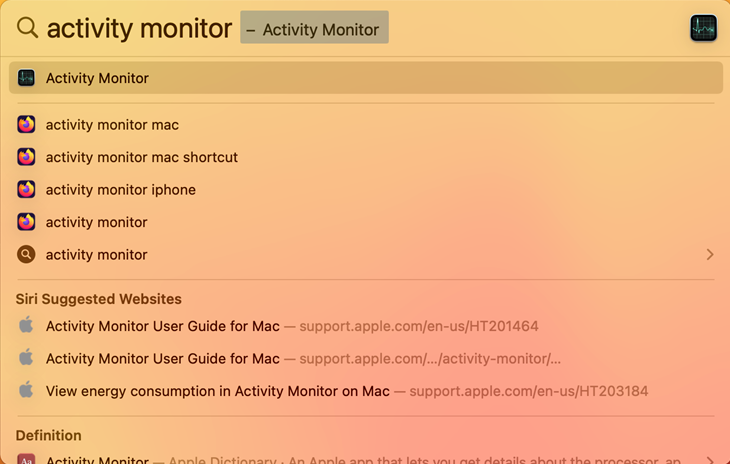Viewport: 730px width, 464px height.
Task: Click Firefox icon beside 'activity monitor mac shortcut'
Action: pyautogui.click(x=26, y=157)
